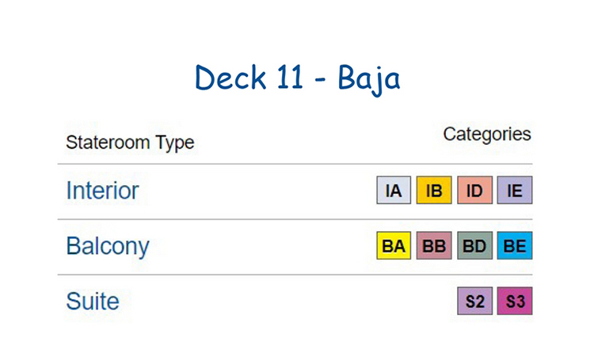This screenshot has width=594, height=364.
Task: Click the word Baja in the heading
Action: [x=369, y=78]
